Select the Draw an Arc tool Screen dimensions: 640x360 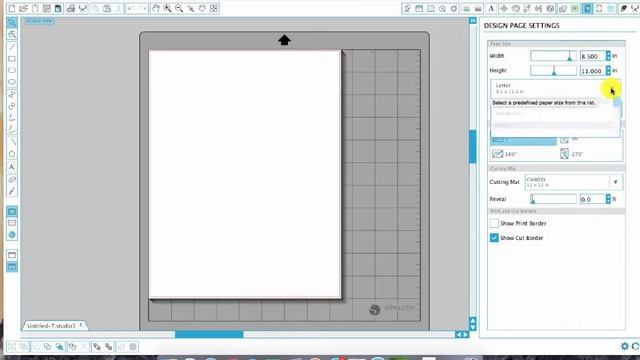[12, 142]
